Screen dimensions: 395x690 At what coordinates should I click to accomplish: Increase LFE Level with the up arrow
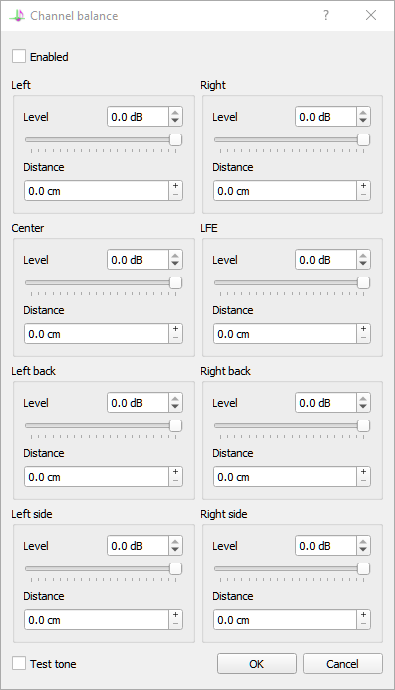coord(363,255)
